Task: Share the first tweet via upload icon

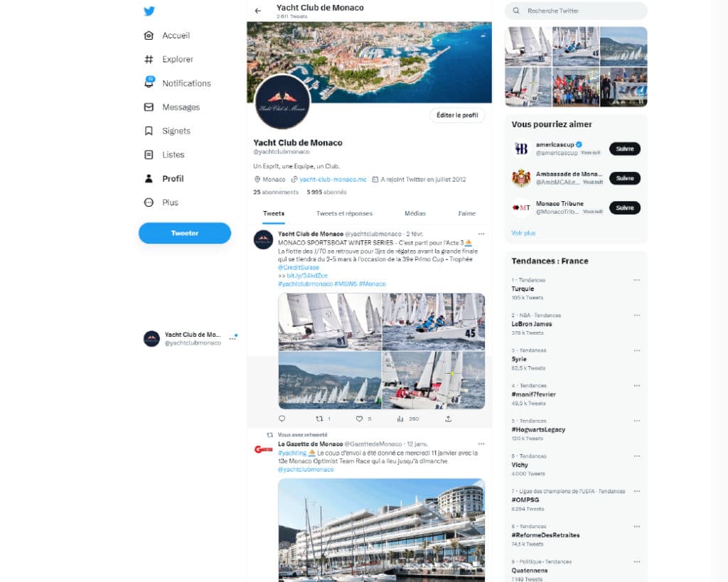Action: coord(448,419)
